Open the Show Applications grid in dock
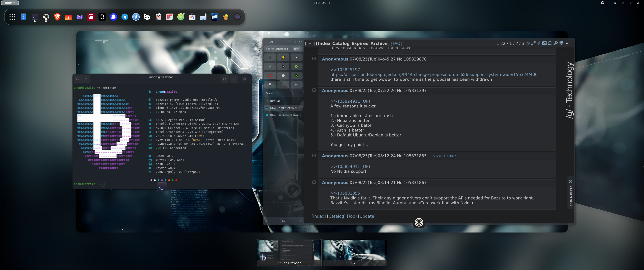This screenshot has width=644, height=270. (x=12, y=17)
